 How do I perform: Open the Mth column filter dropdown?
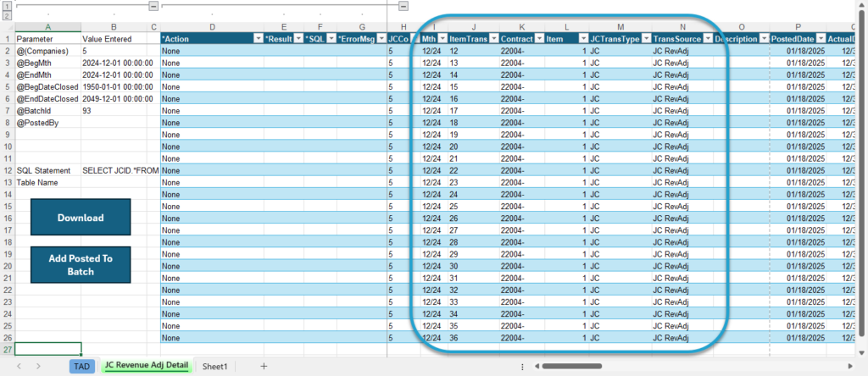click(x=442, y=39)
